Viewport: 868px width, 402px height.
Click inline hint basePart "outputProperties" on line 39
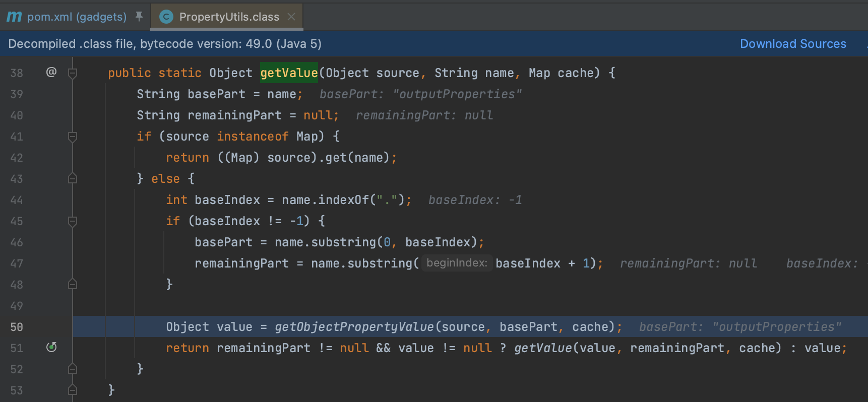coord(420,94)
